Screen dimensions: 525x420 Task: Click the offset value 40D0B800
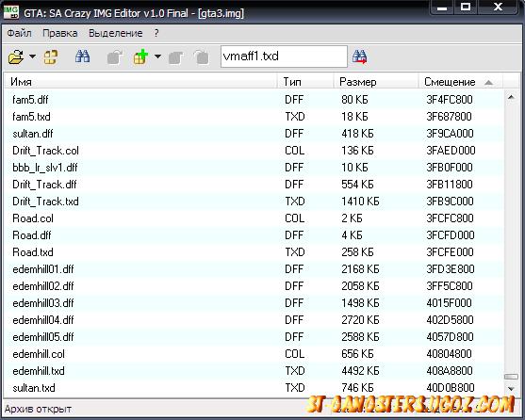tap(451, 388)
